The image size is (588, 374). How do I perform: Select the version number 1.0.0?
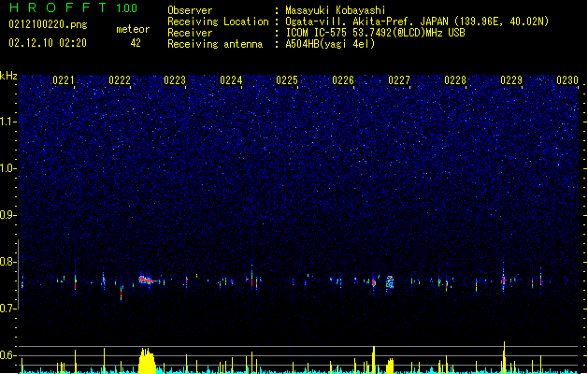(127, 7)
